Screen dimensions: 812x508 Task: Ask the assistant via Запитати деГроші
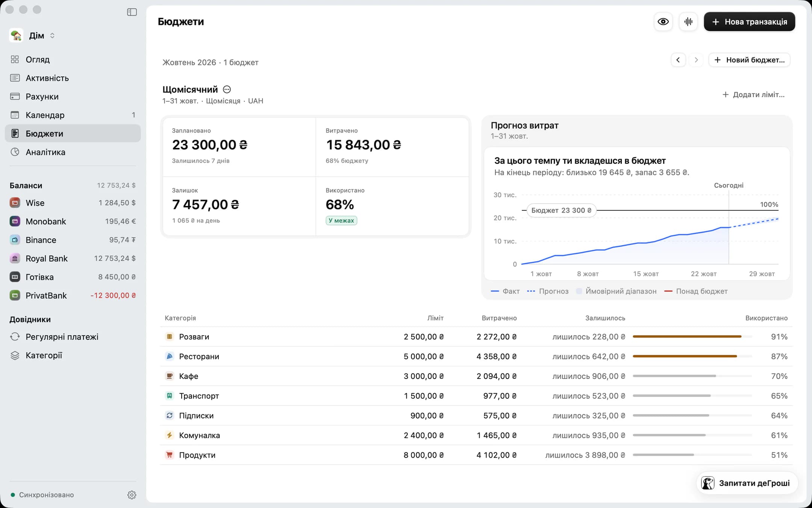747,483
